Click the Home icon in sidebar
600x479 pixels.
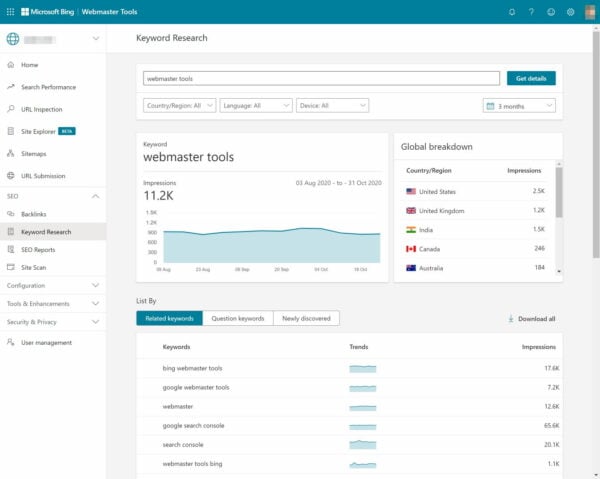pos(11,65)
